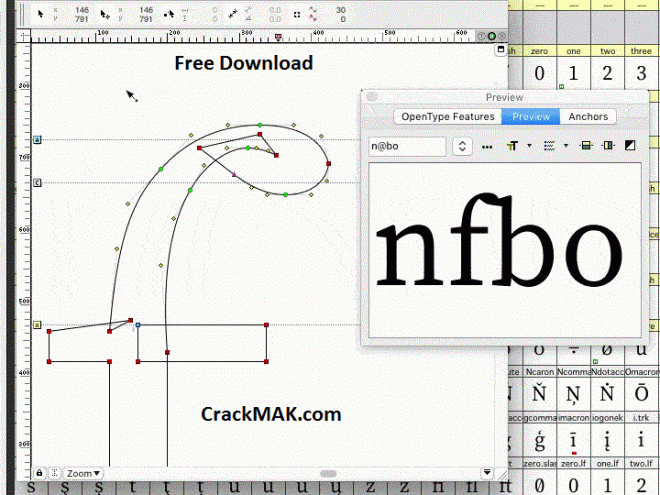Click the contour nodes count icon
660x495 pixels.
point(313,13)
